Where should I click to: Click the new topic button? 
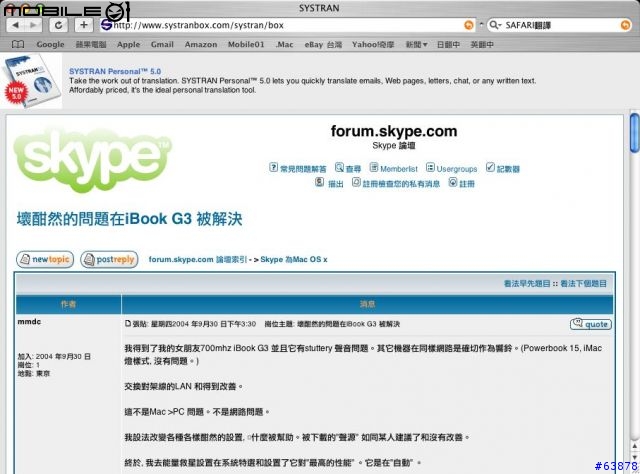click(x=45, y=259)
